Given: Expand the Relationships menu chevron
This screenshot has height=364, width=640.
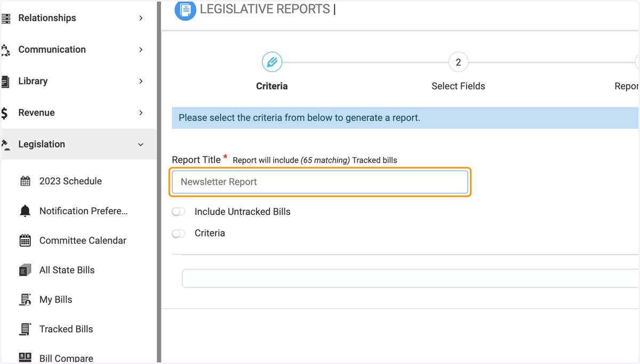Looking at the screenshot, I should click(141, 18).
